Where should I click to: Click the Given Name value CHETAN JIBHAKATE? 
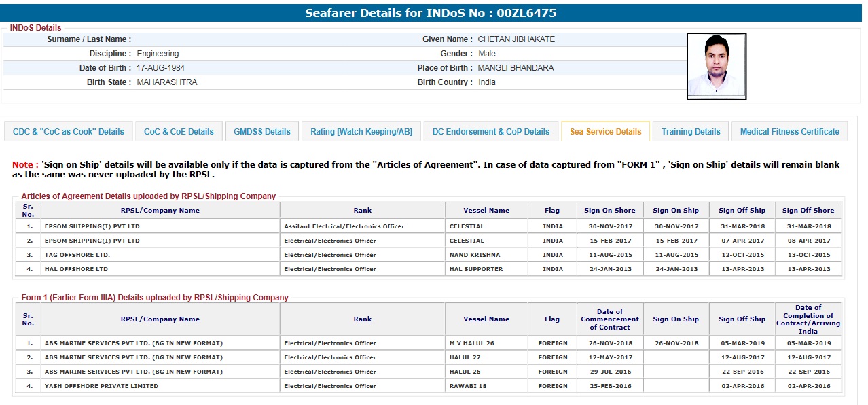click(x=516, y=39)
